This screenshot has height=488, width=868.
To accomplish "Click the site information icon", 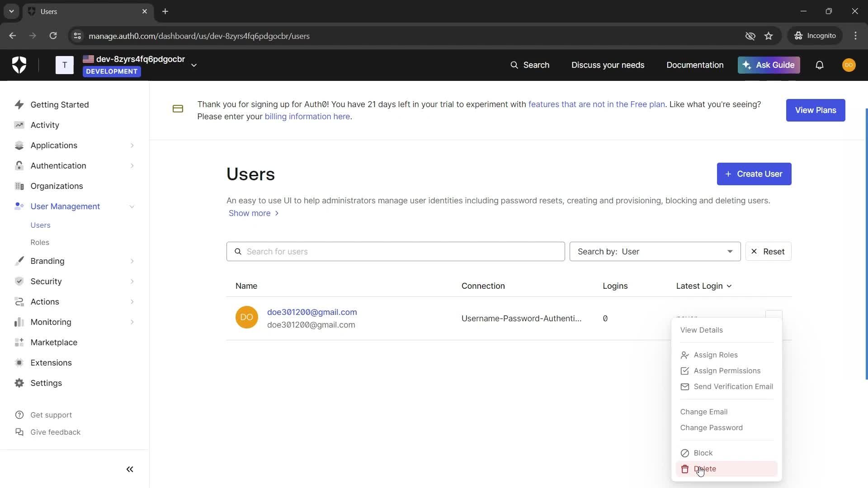I will (77, 36).
